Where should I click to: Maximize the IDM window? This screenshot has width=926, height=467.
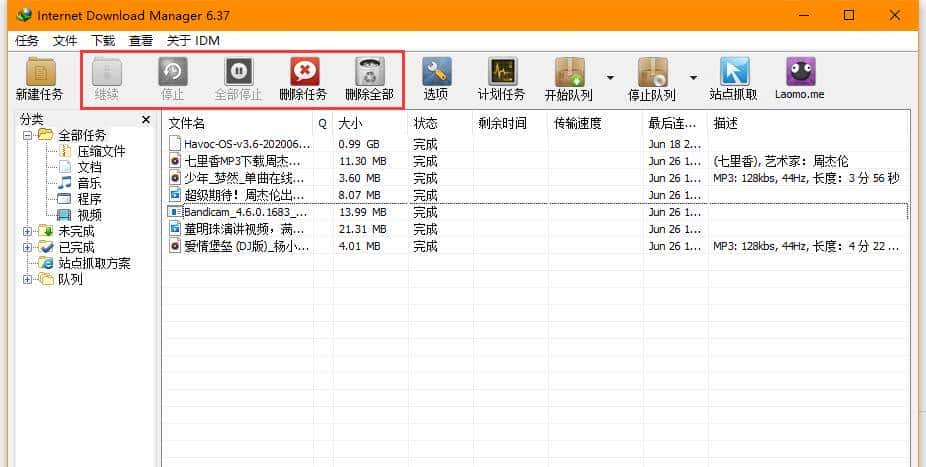point(849,15)
